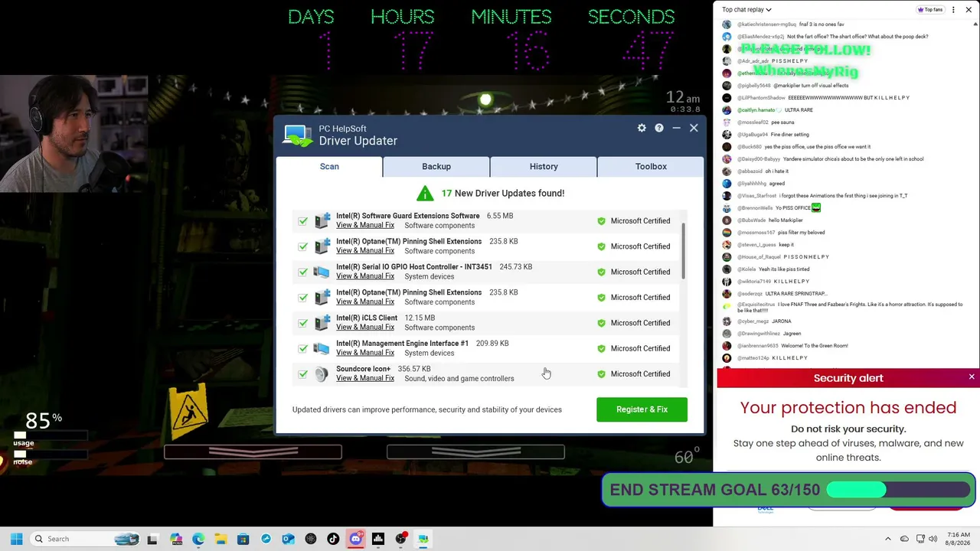Show hidden icons in system tray

point(888,539)
